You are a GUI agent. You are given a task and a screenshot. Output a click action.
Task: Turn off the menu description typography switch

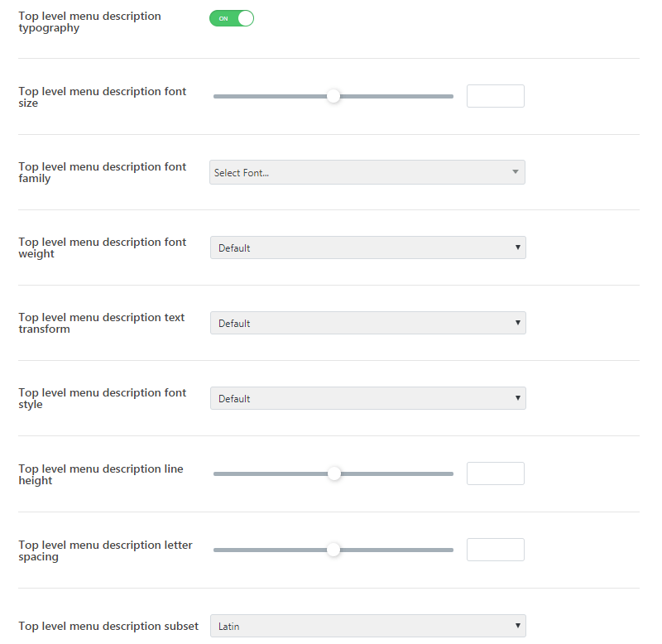(x=232, y=18)
